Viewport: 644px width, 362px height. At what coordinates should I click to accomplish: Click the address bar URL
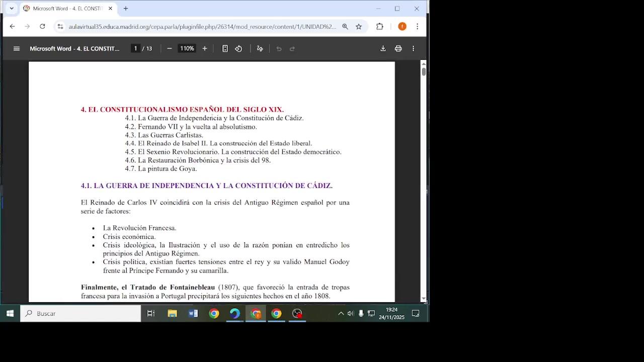202,27
